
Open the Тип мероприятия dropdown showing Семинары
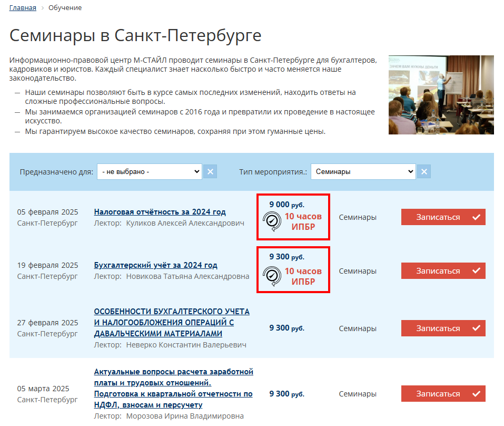tap(363, 171)
